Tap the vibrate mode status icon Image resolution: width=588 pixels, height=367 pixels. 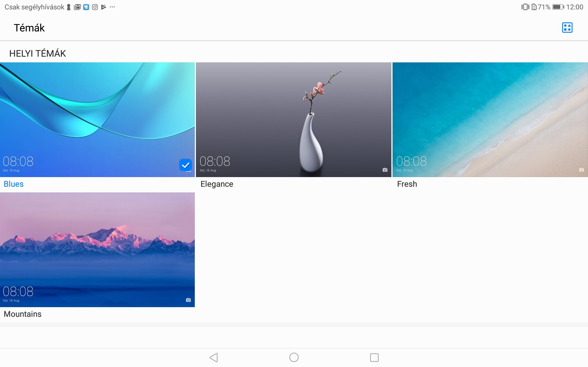click(525, 7)
